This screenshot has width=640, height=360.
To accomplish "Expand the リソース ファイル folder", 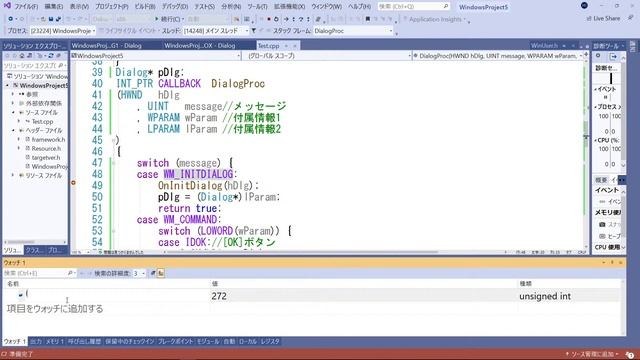I will tap(13, 175).
